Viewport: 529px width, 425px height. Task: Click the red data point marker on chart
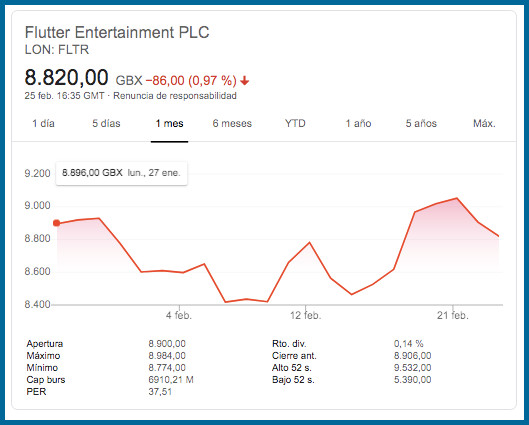click(57, 223)
